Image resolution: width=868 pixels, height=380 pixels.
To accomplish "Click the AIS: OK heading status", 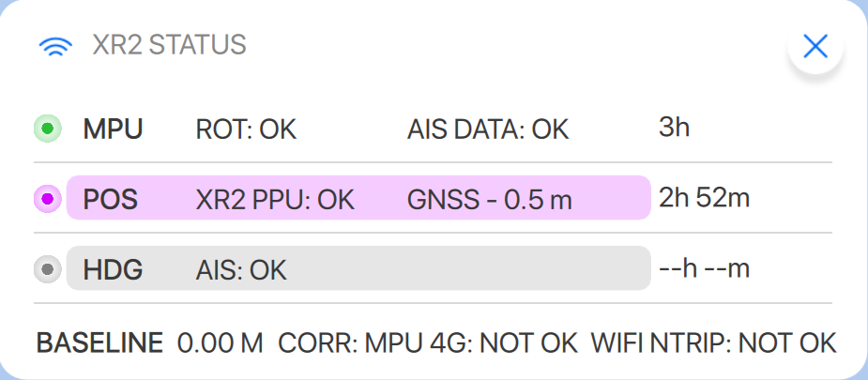I will tap(241, 270).
